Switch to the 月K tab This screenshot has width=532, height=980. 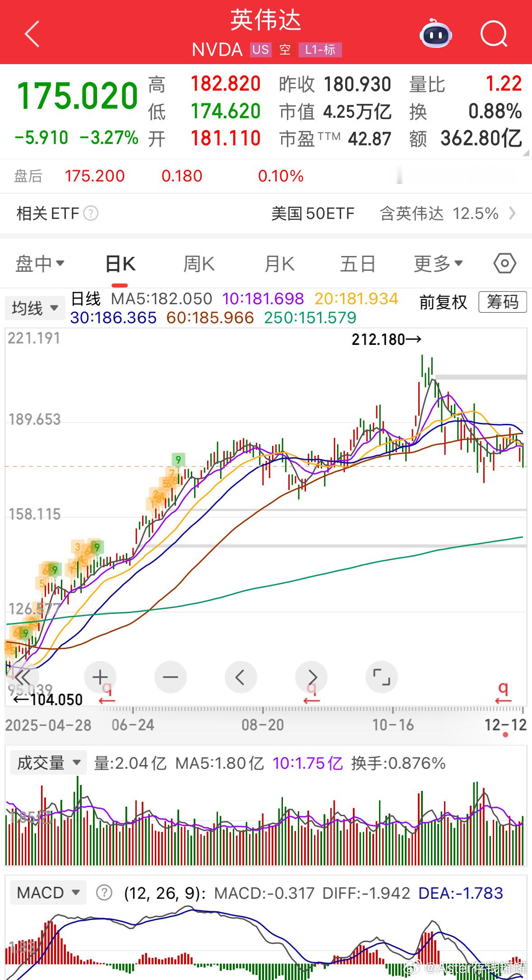279,264
